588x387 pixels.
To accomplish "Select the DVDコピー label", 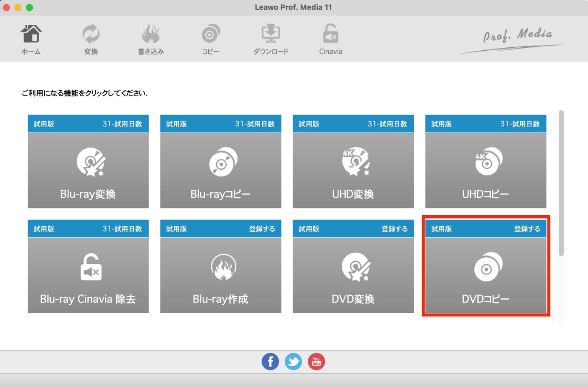I will [x=485, y=299].
